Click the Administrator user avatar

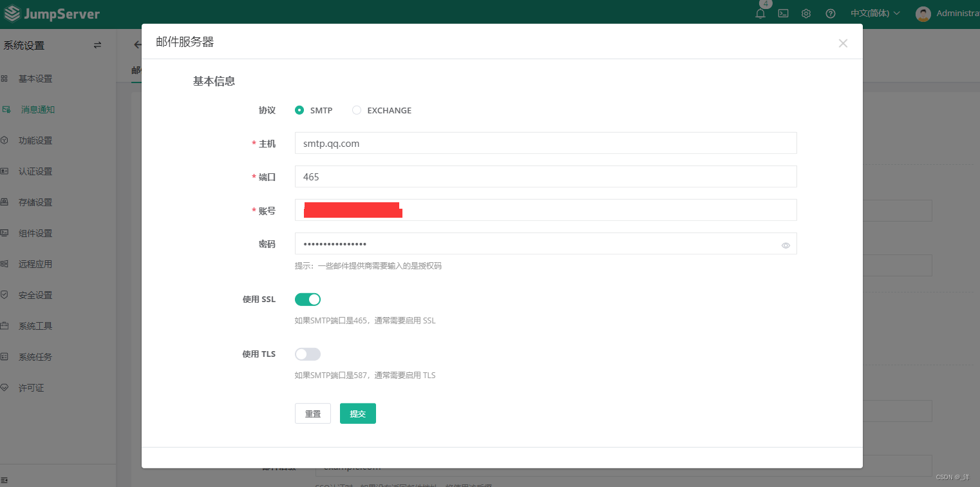[x=923, y=14]
